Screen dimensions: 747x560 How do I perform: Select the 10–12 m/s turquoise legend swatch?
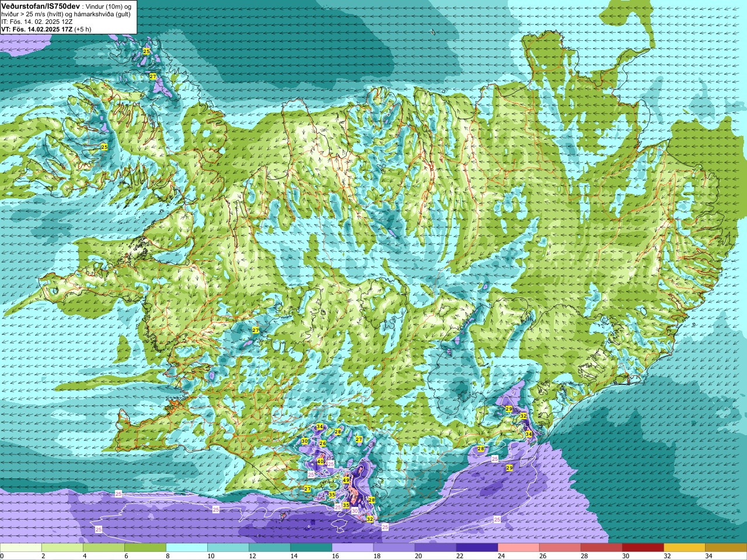(x=228, y=548)
